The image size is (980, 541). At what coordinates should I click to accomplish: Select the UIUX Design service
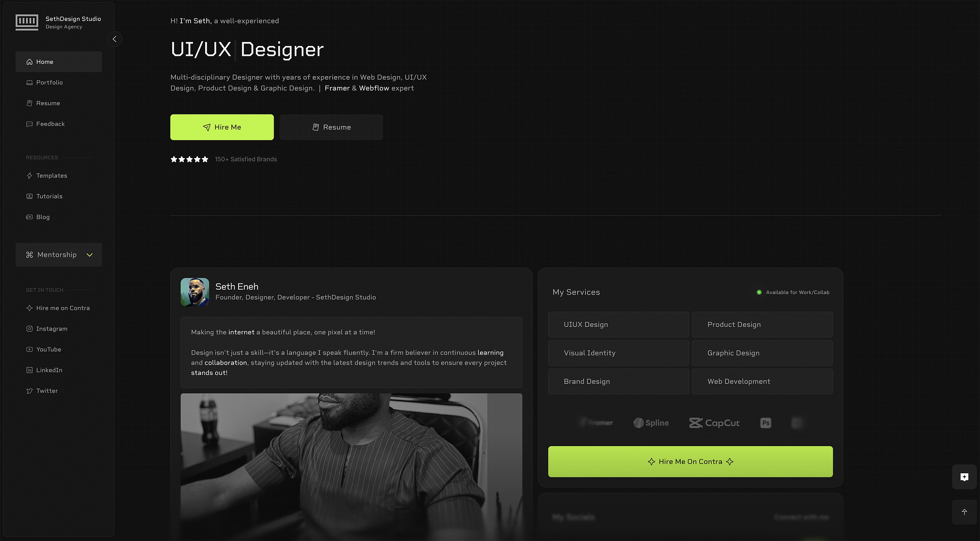(619, 324)
